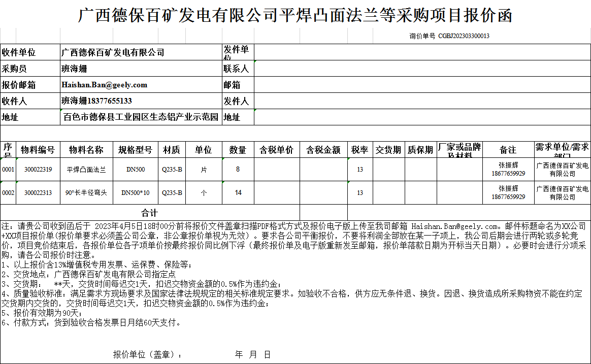Click the 备注 column header

point(508,150)
